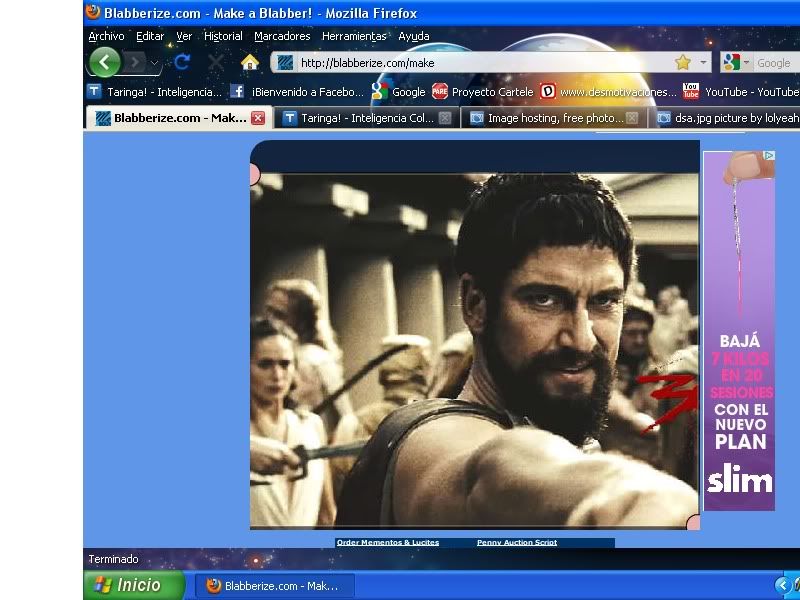Select the Blabberize.com Firefox taskbar button
Viewport: 800px width, 600px height.
point(274,586)
